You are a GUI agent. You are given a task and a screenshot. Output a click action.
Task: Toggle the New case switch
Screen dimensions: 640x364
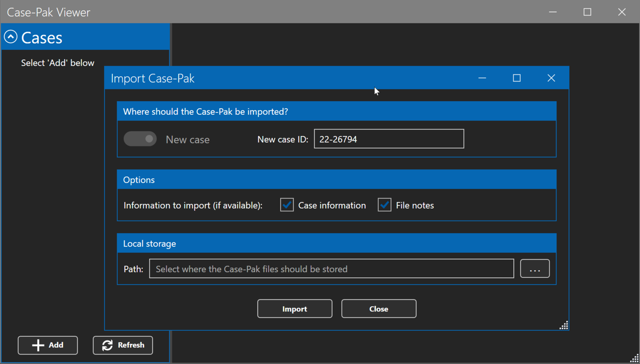point(140,139)
